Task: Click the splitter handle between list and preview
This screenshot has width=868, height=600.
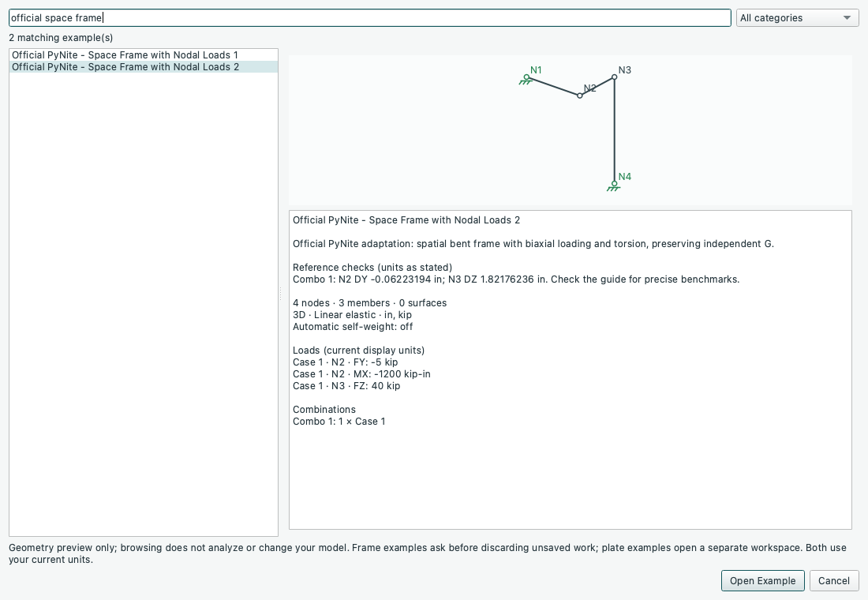Action: tap(281, 293)
